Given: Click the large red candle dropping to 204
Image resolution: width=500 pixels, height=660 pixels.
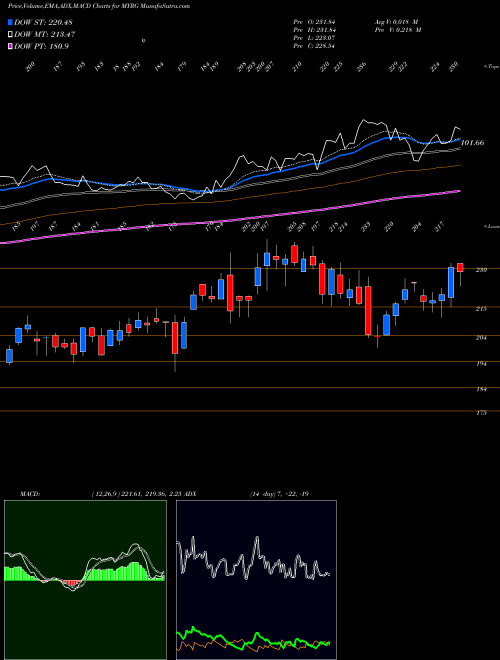Looking at the screenshot, I should pos(368,311).
